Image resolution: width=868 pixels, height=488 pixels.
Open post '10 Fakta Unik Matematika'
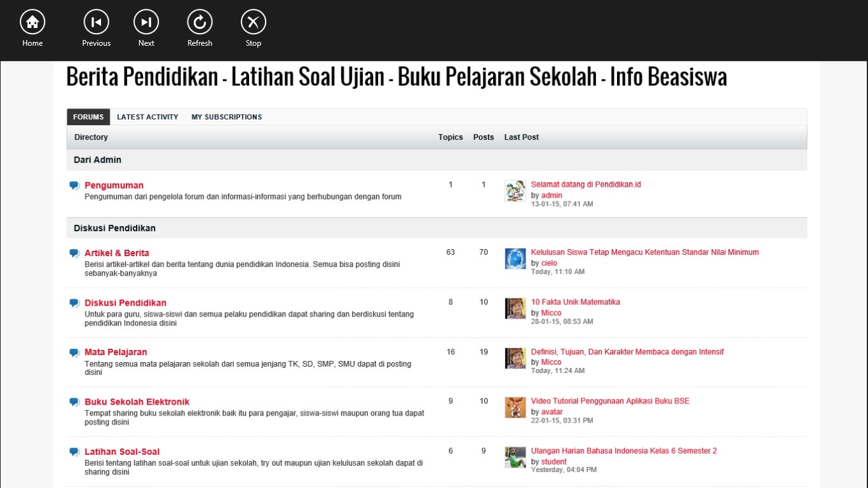pyautogui.click(x=575, y=302)
